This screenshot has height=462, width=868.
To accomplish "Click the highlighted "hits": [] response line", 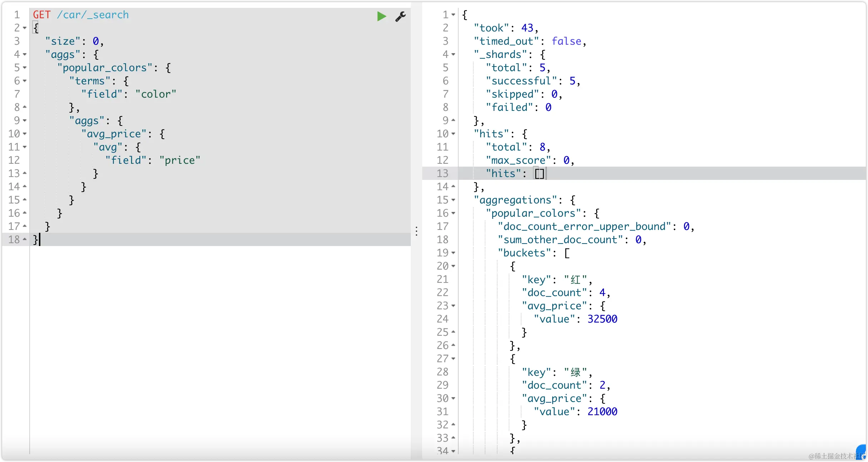I will [514, 173].
